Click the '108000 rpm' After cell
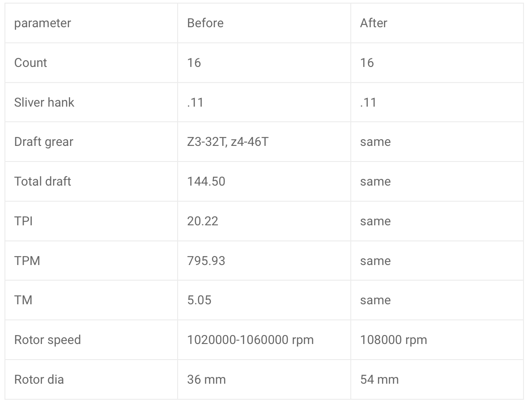532x406 pixels. pyautogui.click(x=437, y=340)
